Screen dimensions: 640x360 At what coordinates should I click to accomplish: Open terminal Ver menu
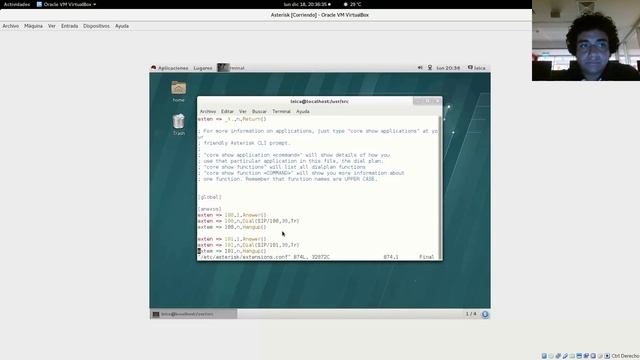pos(243,111)
